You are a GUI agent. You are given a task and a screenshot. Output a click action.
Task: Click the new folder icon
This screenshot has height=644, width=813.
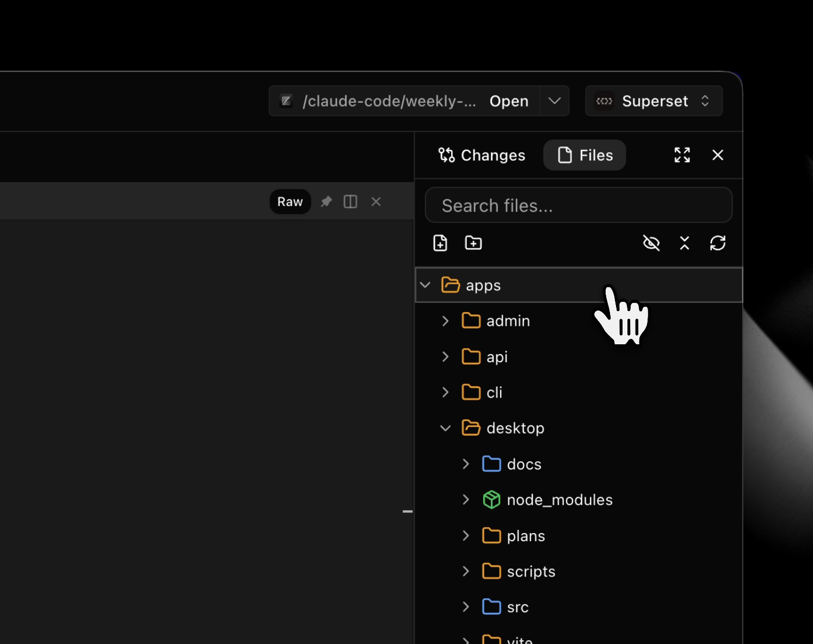click(x=473, y=243)
